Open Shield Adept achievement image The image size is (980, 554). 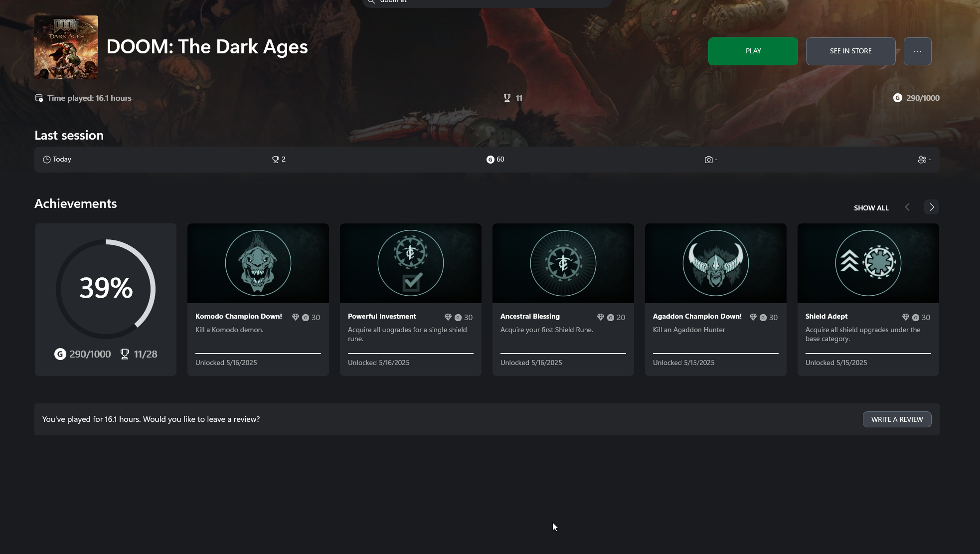[868, 263]
